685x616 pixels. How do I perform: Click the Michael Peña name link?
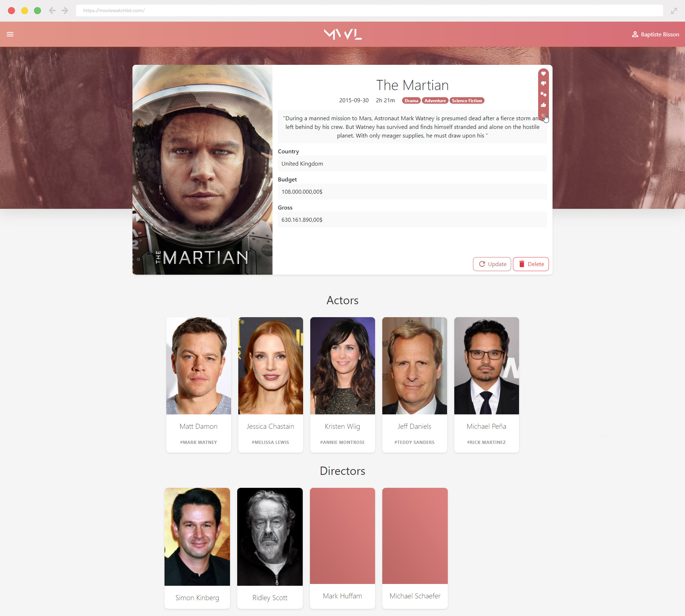pos(486,426)
